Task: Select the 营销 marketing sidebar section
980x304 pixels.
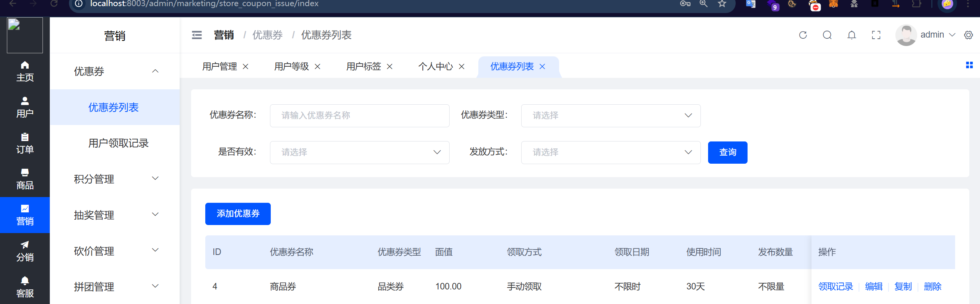Action: (x=25, y=215)
